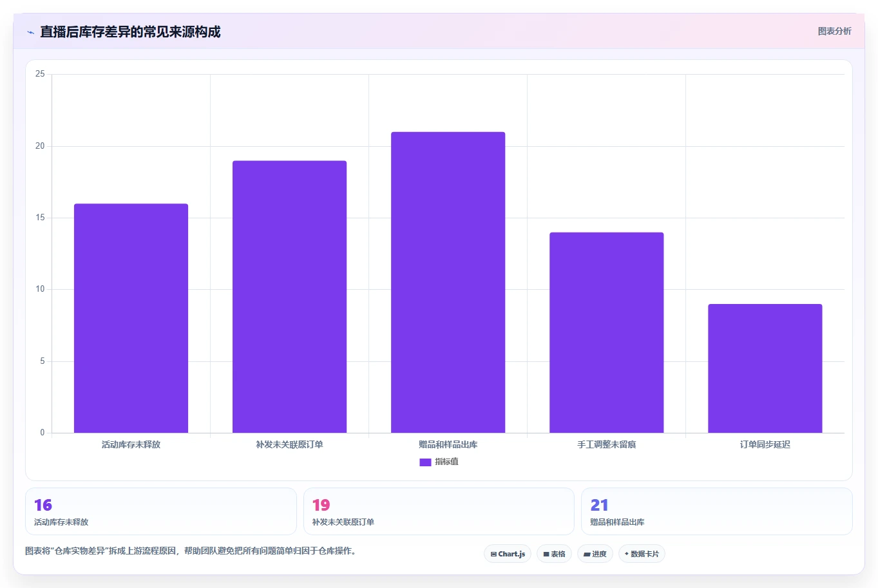Click the 补发未关联原订单 x-axis label
This screenshot has height=588, width=878.
(289, 444)
